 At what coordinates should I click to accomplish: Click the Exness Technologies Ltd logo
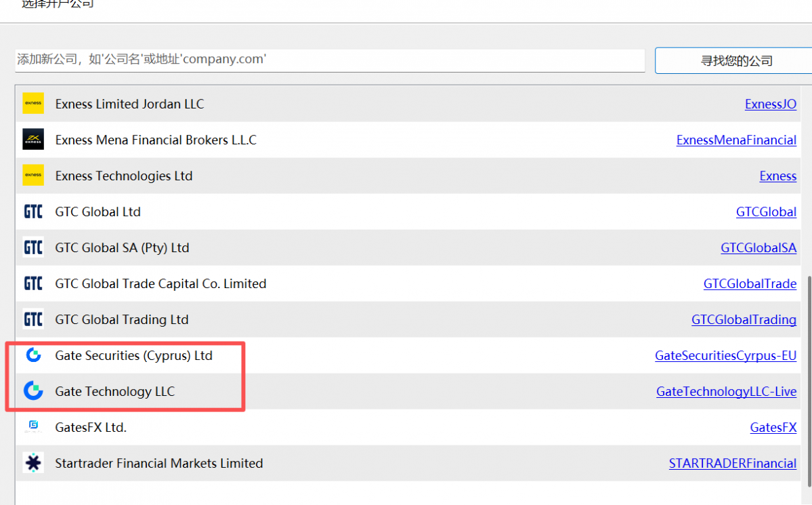(x=33, y=176)
